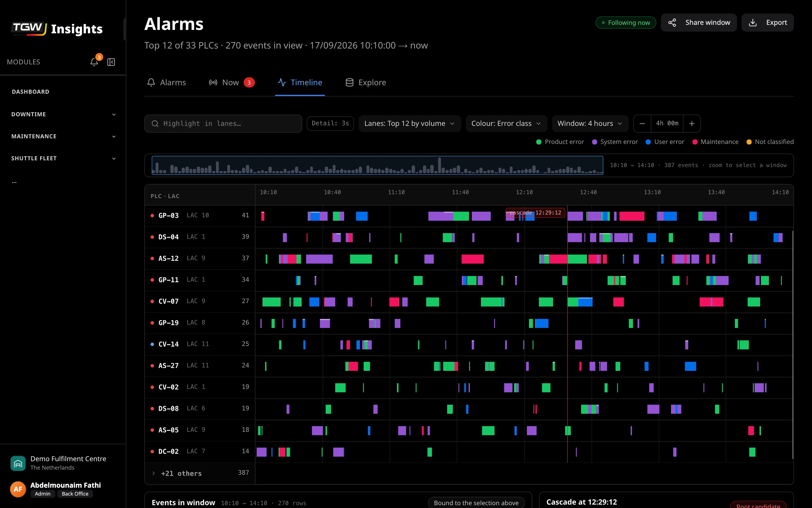
Task: Select the GP-19 lane row label
Action: pos(200,323)
